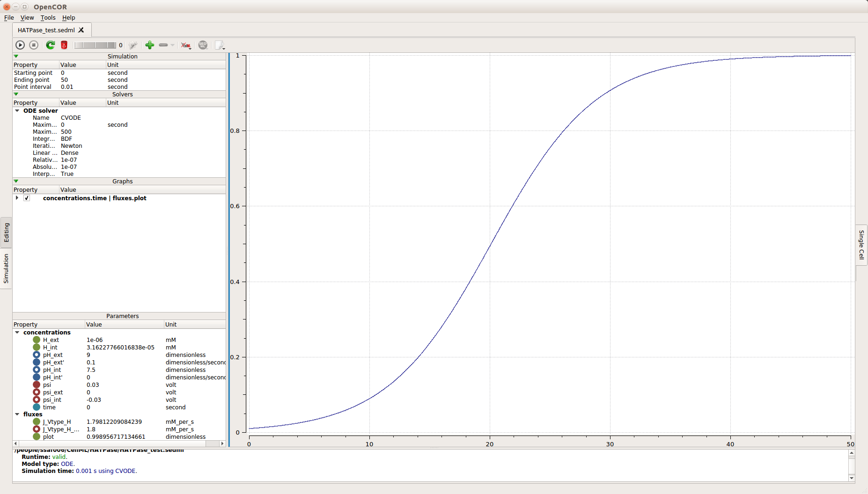The width and height of the screenshot is (868, 494).
Task: Expand the concentrations.time | fluxes.plot graph entry
Action: tap(17, 198)
